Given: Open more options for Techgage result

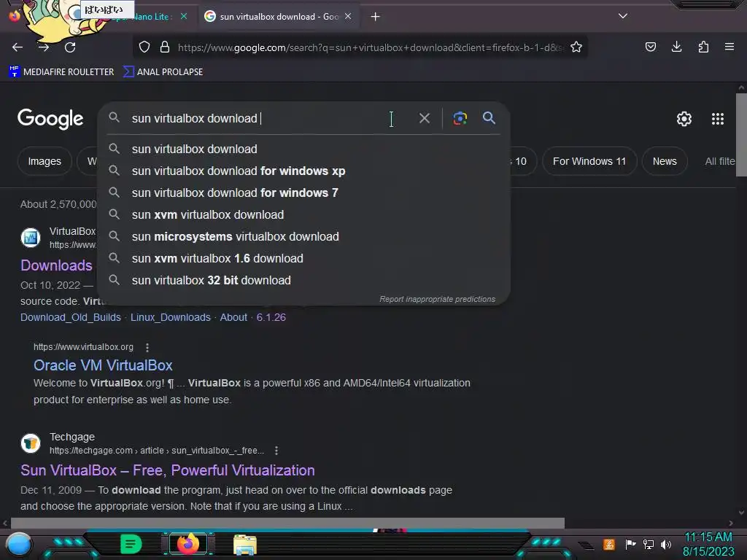Looking at the screenshot, I should click(x=276, y=451).
